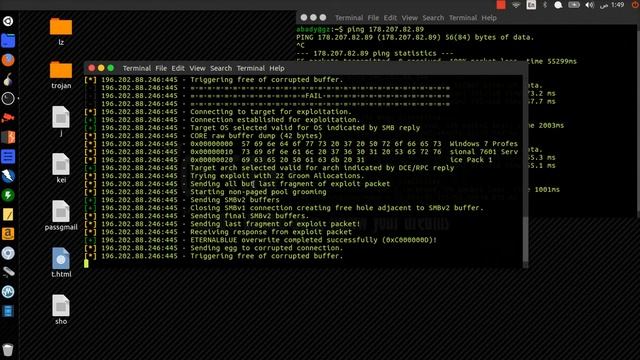Screen dimensions: 640x360
Task: Open Help menu in front terminal window
Action: point(277,68)
